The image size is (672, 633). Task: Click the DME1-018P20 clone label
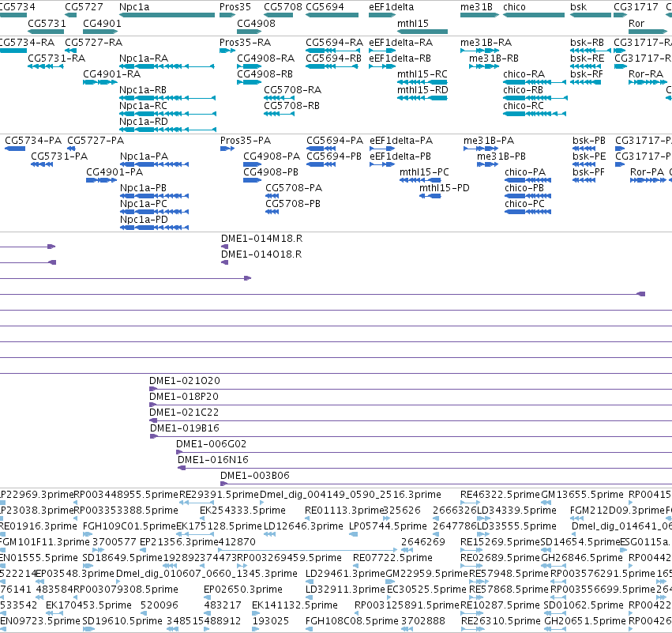(183, 396)
